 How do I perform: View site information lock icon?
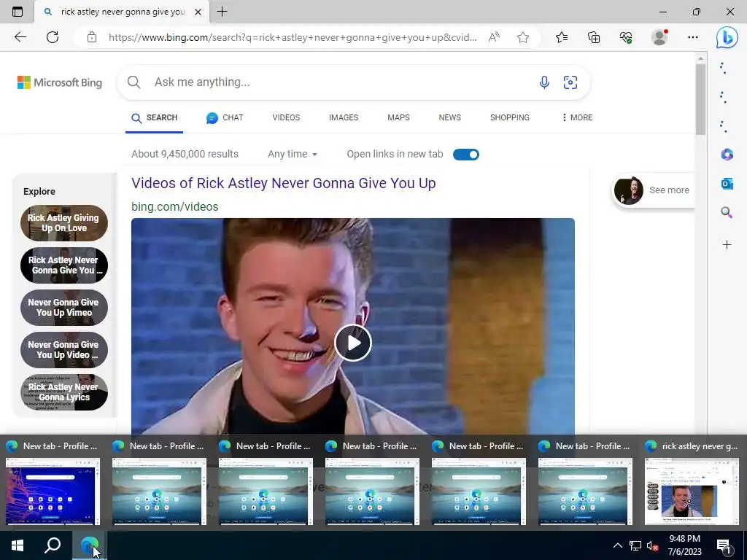pyautogui.click(x=92, y=37)
